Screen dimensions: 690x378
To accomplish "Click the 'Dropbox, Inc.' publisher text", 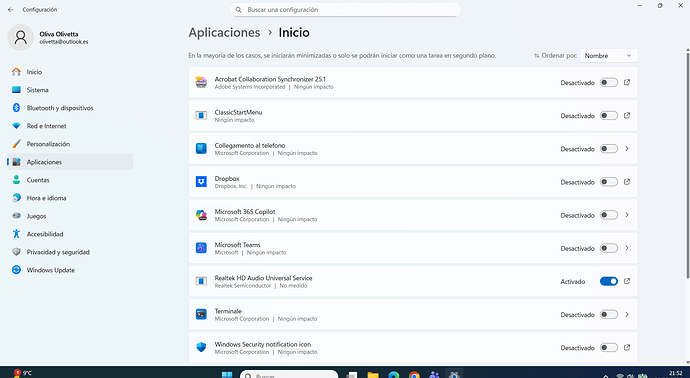I will tap(231, 186).
